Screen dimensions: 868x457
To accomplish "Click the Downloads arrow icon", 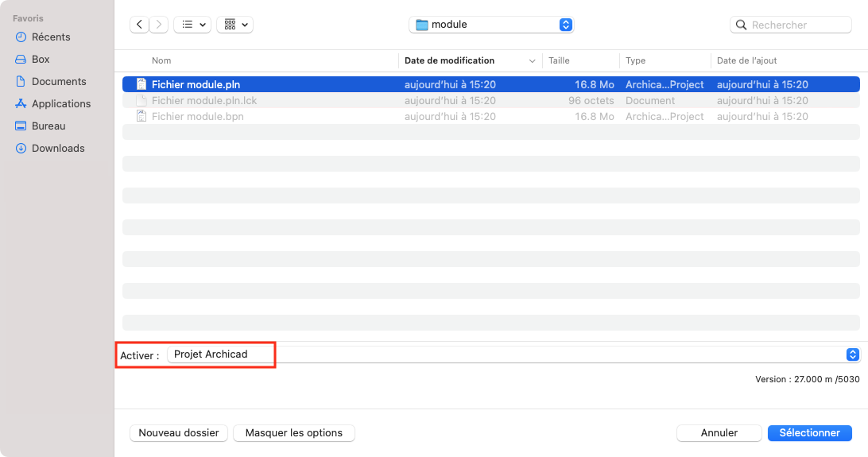I will coord(21,148).
